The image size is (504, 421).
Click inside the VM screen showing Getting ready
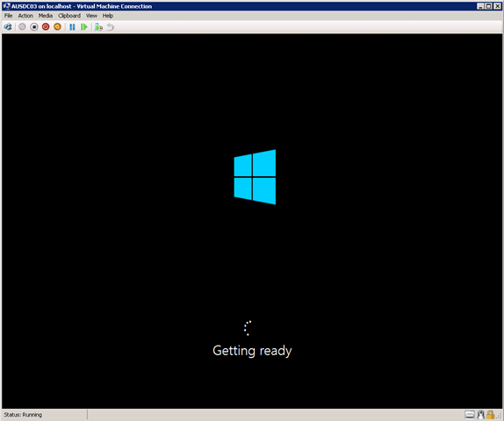(x=252, y=221)
